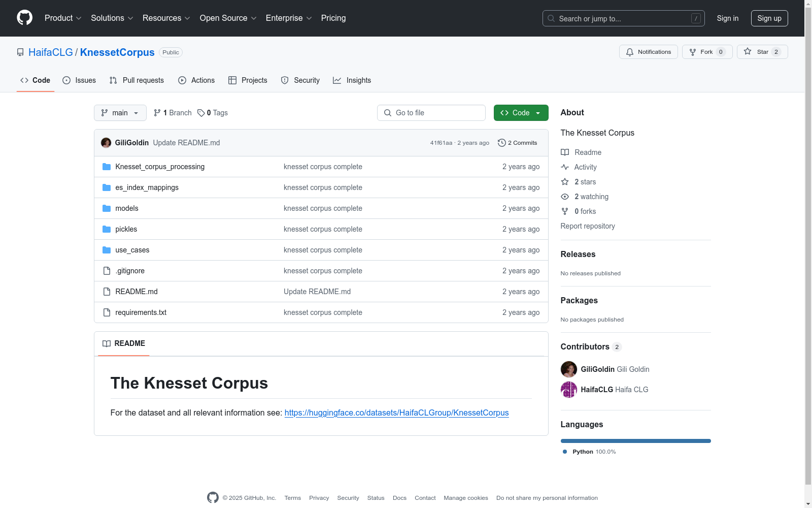Open the main branch selector dropdown
The height and width of the screenshot is (508, 812).
click(120, 113)
